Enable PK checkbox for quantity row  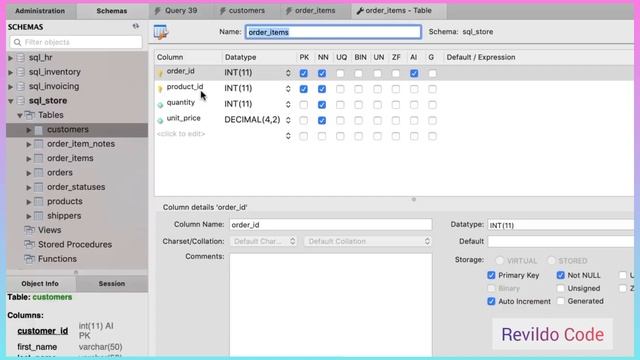coord(303,105)
